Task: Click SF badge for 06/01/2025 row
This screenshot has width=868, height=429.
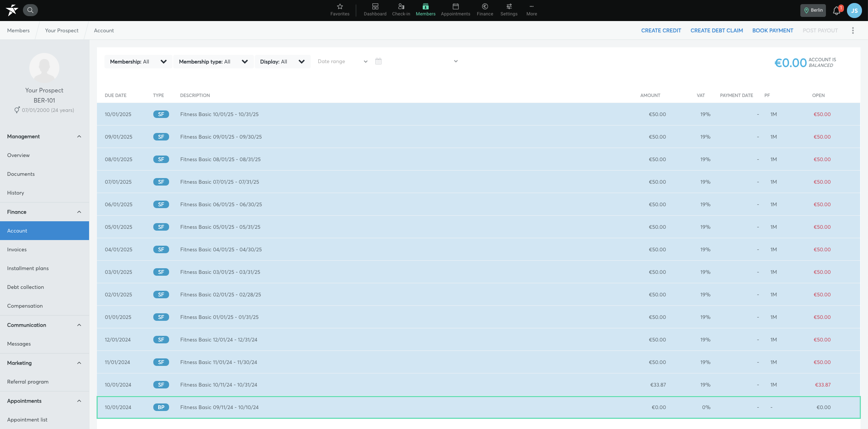Action: point(161,204)
